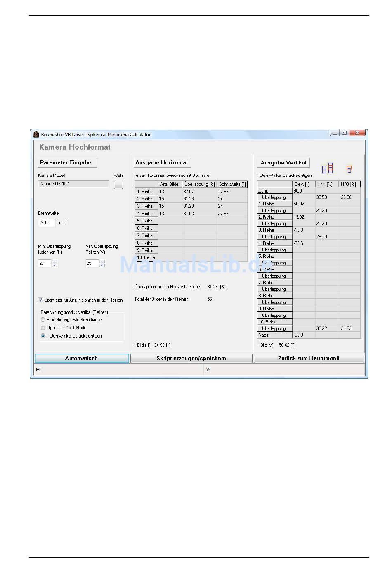Click the 32.22 H/H cell
Image resolution: width=392 pixels, height=573 pixels.
tap(327, 328)
